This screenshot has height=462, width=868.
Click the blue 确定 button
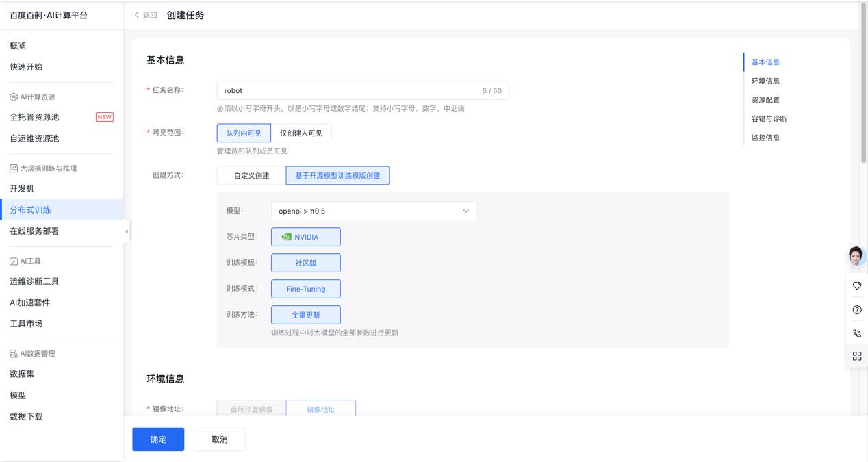pos(158,439)
